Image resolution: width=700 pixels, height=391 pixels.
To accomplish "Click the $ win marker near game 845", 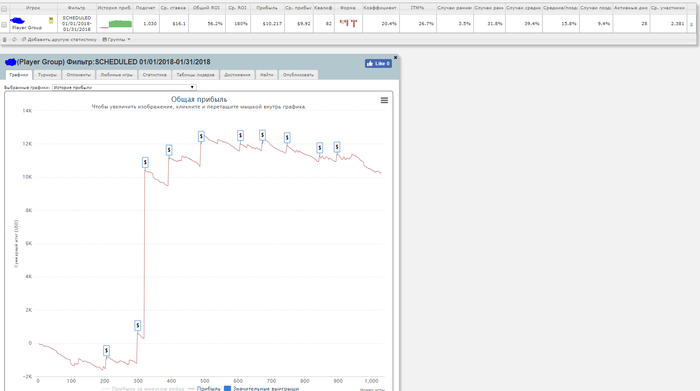I will click(x=320, y=147).
